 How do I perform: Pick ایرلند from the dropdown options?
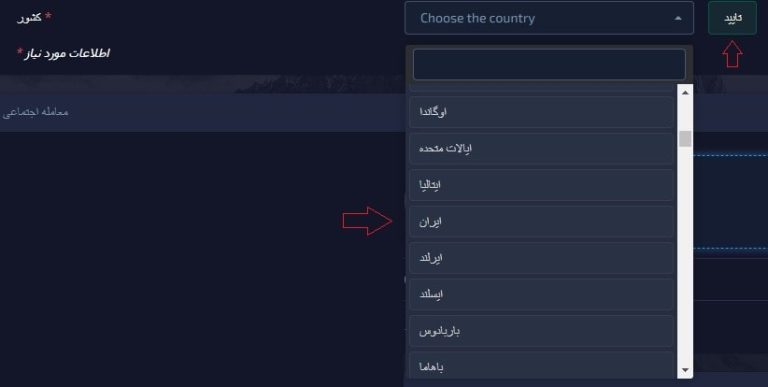coord(541,258)
